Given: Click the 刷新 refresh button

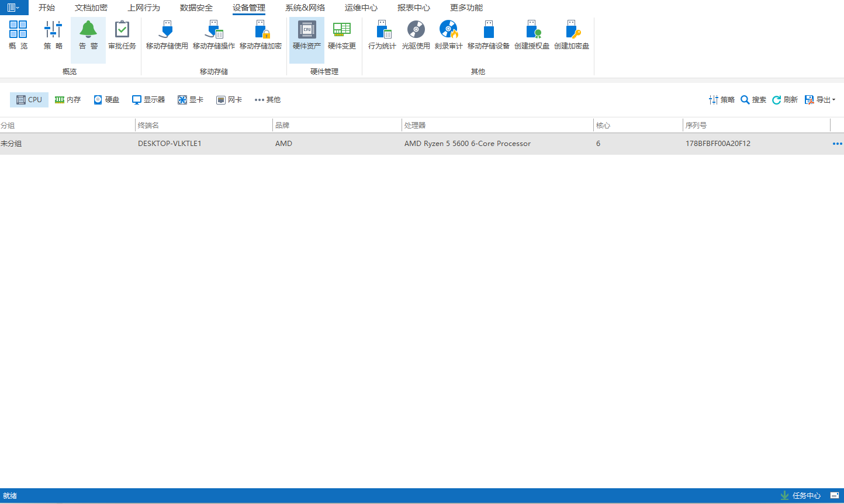Looking at the screenshot, I should click(785, 100).
